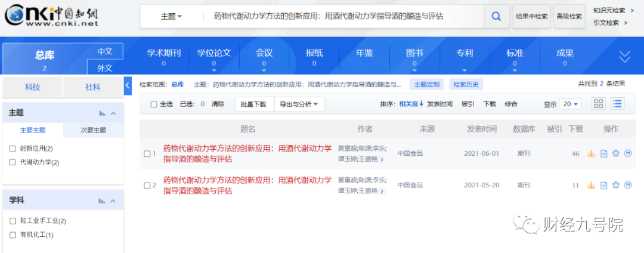Tick the checkbox for result row 1
This screenshot has width=644, height=253.
tap(147, 153)
